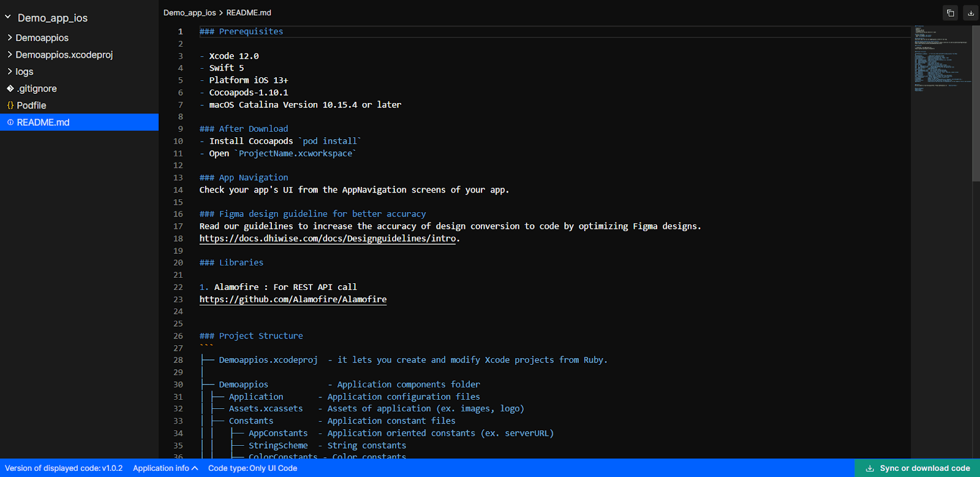Expand the Demoappios folder
Image resolution: width=980 pixels, height=477 pixels.
(10, 37)
